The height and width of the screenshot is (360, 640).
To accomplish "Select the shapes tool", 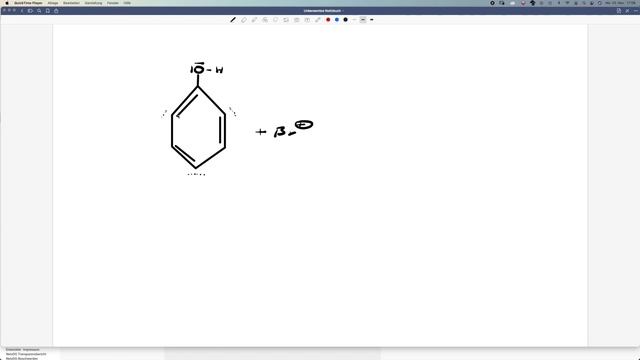I will (265, 20).
